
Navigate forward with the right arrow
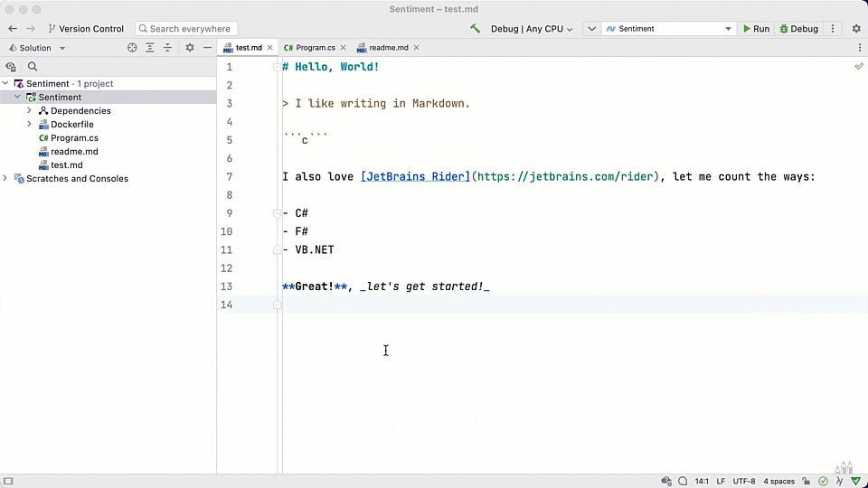tap(31, 29)
